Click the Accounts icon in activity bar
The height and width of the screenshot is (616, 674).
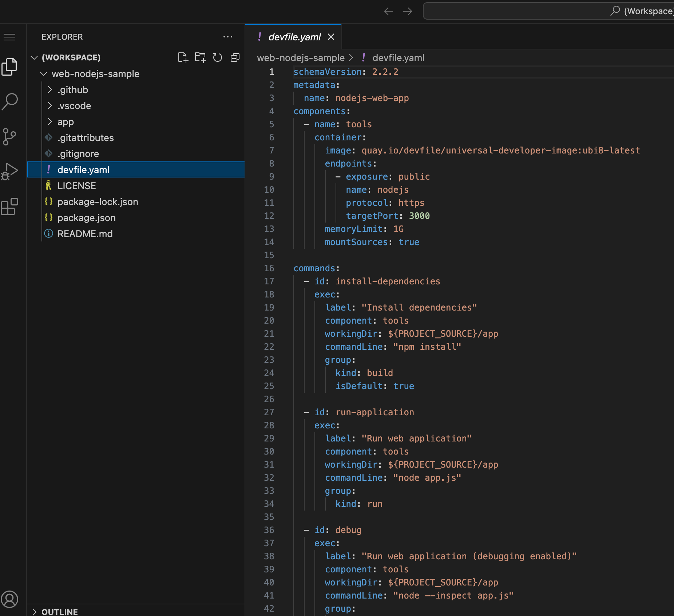point(10,599)
